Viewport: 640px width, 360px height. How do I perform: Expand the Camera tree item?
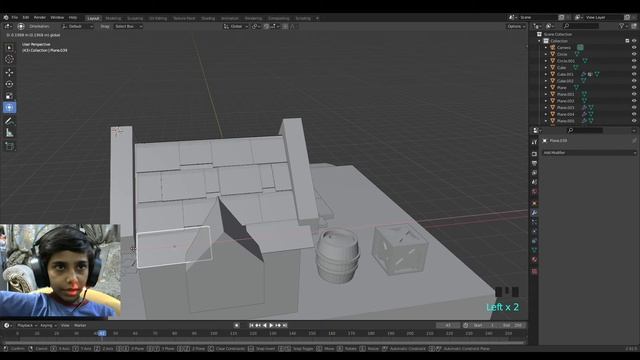tap(546, 47)
